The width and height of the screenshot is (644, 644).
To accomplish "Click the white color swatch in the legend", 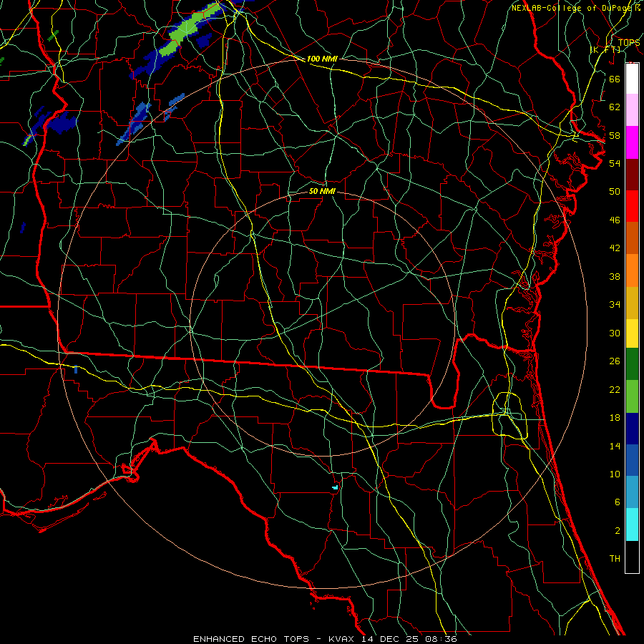I will (632, 79).
